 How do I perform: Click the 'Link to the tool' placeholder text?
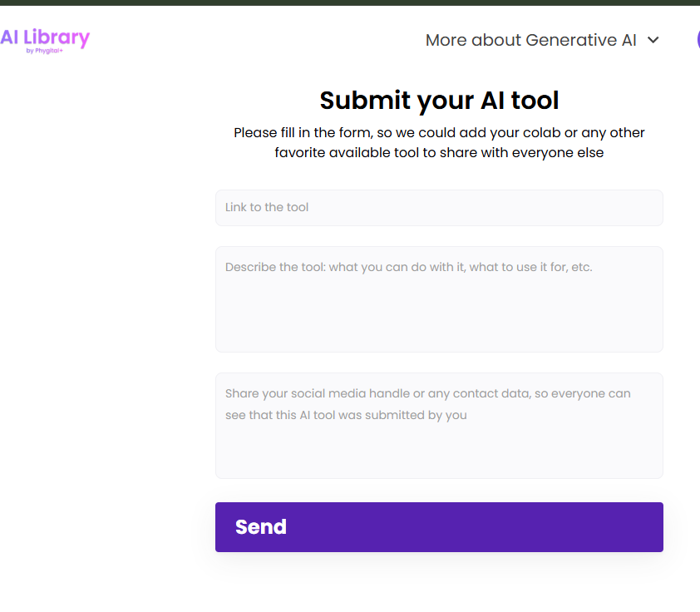(267, 207)
